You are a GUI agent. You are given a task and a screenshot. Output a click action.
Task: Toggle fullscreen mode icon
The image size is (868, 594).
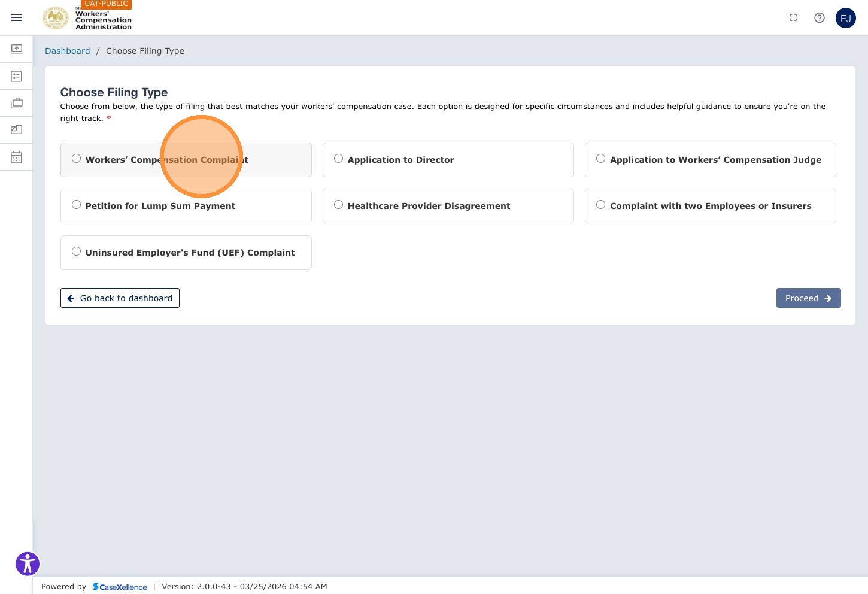(x=793, y=18)
